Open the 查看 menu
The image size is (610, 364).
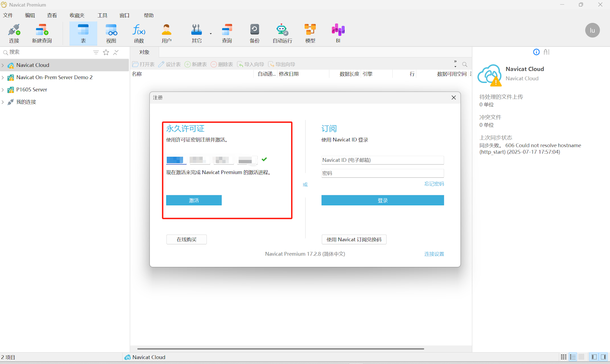[52, 15]
